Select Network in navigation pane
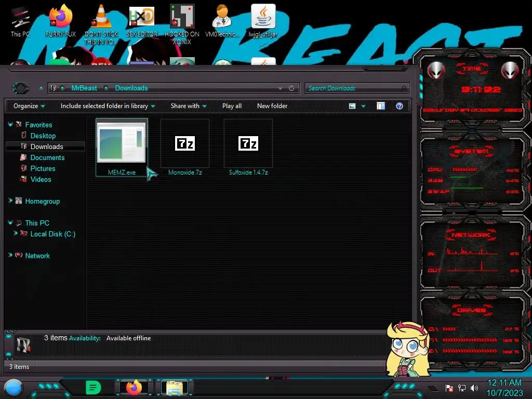Screen dimensions: 532x399 coord(37,256)
